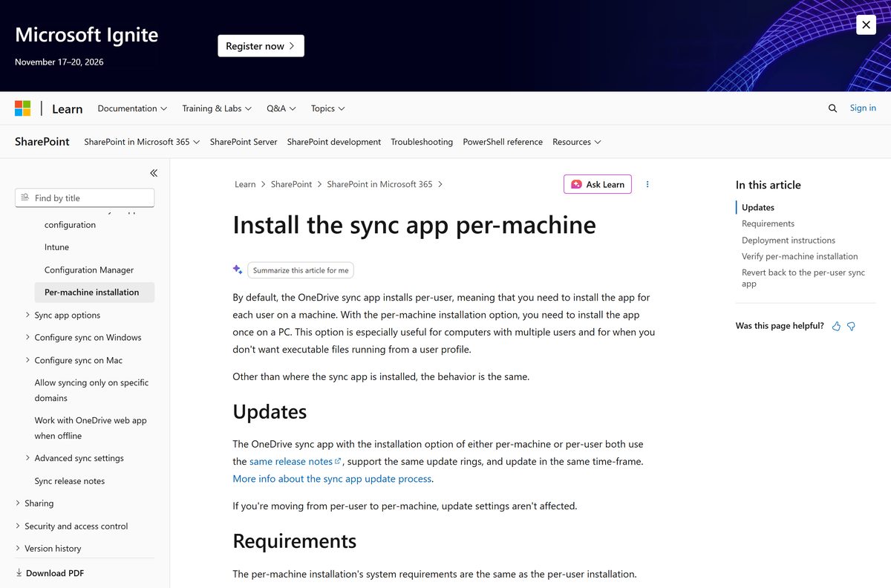The height and width of the screenshot is (588, 891).
Task: Open the same release notes link
Action: tap(291, 461)
